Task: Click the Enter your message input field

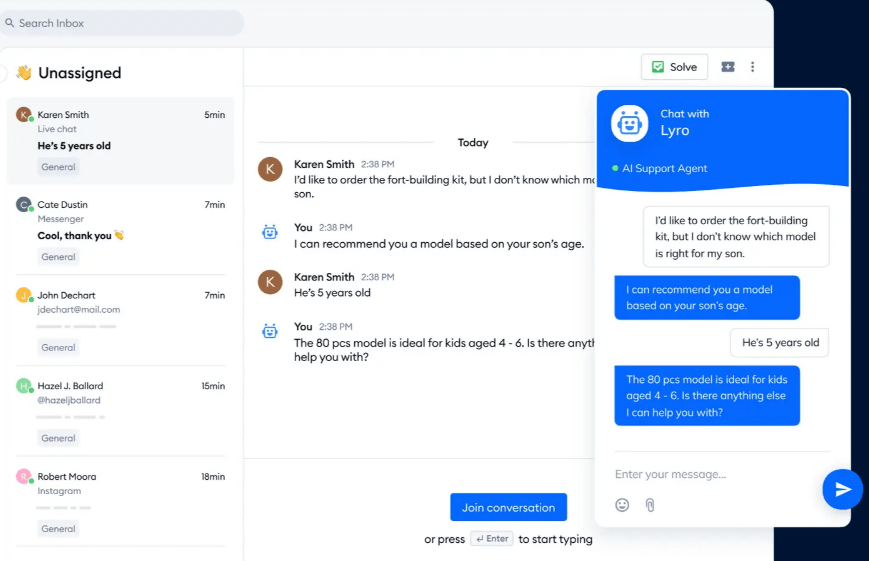Action: (710, 474)
